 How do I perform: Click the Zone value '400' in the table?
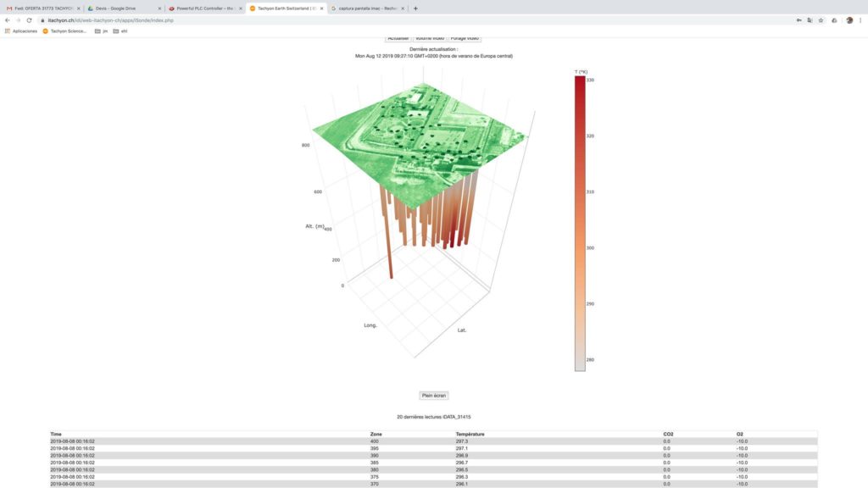(x=374, y=441)
